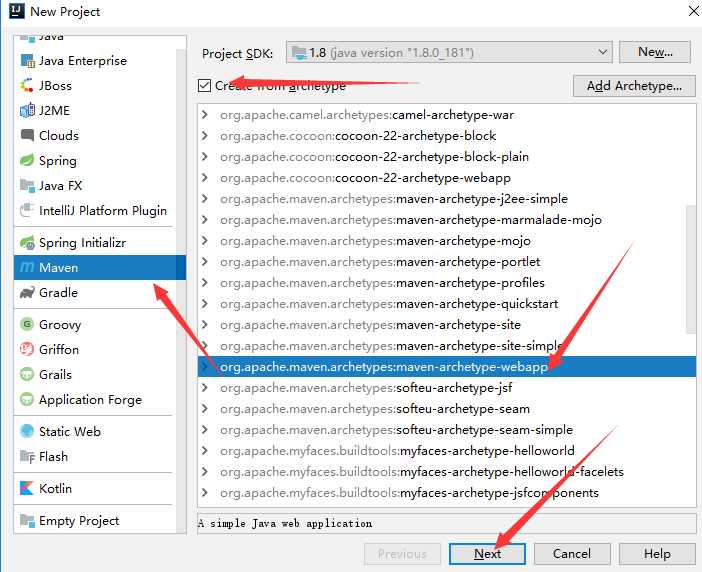Choose Empty Project label
The image size is (702, 572).
click(x=79, y=521)
